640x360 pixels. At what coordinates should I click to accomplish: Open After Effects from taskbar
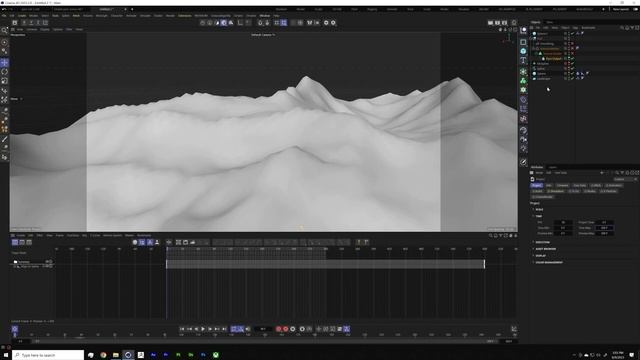coord(153,355)
